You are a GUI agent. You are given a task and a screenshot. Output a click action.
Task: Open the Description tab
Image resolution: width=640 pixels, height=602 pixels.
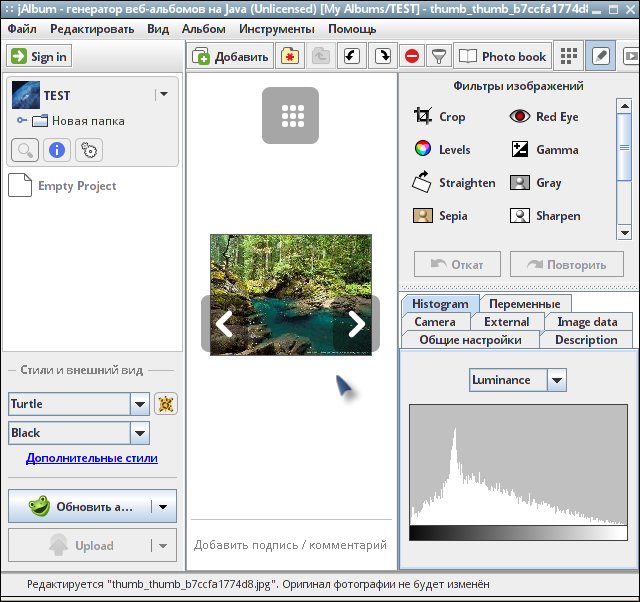pos(586,340)
